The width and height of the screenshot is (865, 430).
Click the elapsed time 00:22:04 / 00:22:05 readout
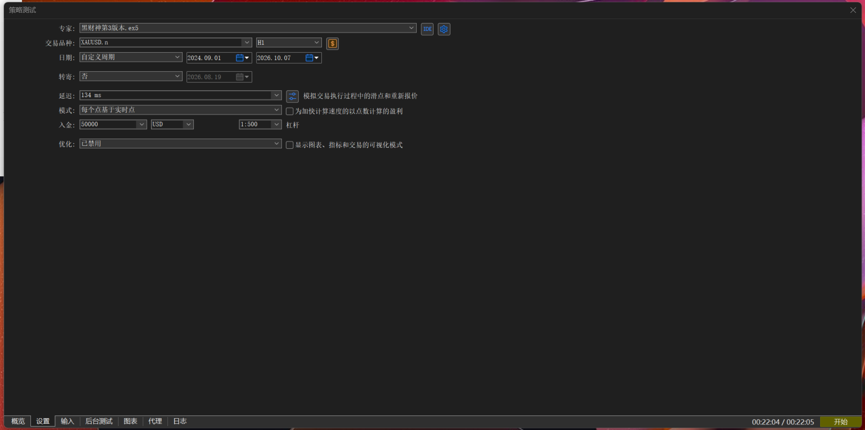(783, 422)
